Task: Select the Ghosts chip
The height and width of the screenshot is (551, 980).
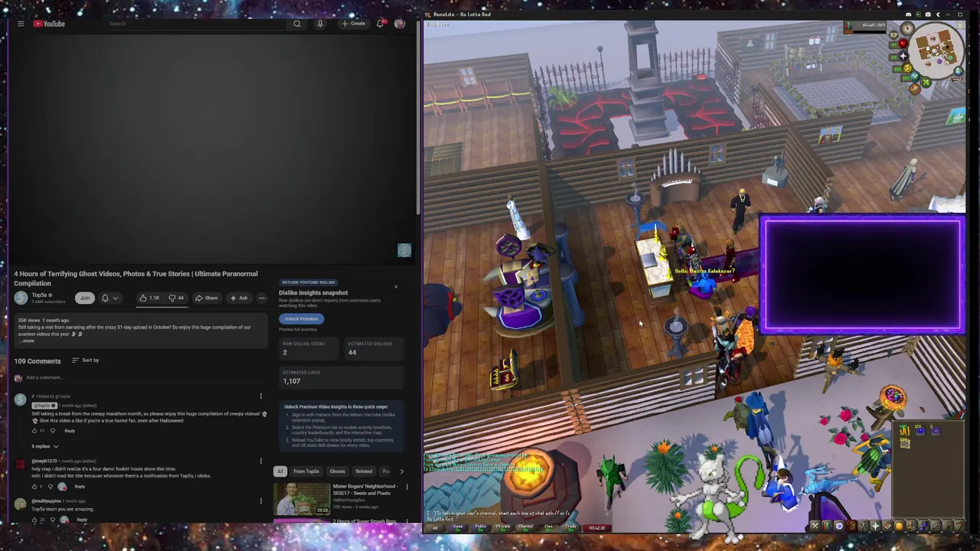Action: click(x=337, y=471)
